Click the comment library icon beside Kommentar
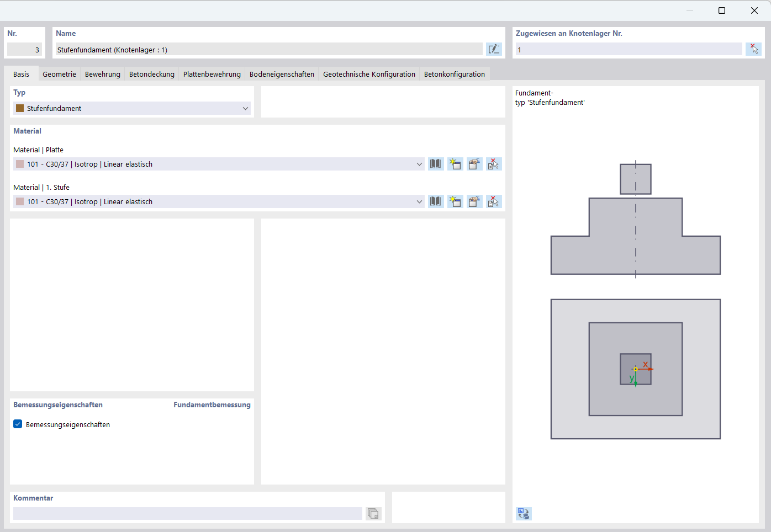 click(373, 513)
